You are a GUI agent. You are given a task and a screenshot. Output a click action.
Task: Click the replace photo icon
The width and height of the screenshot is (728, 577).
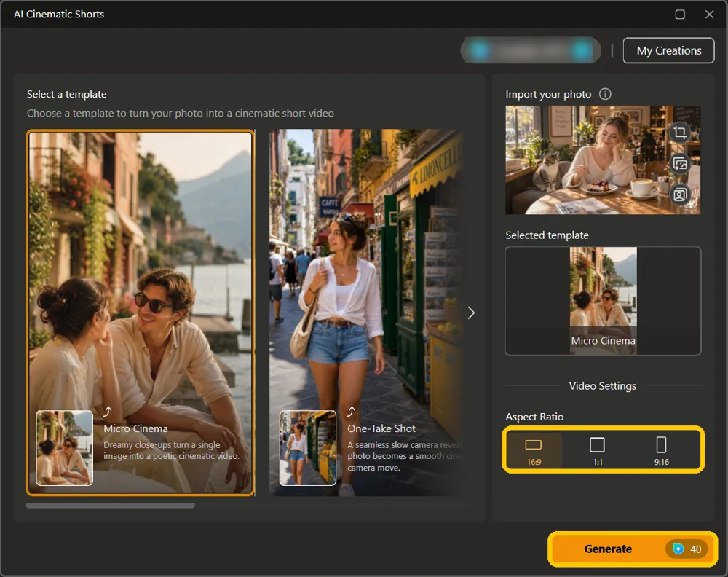[x=680, y=163]
